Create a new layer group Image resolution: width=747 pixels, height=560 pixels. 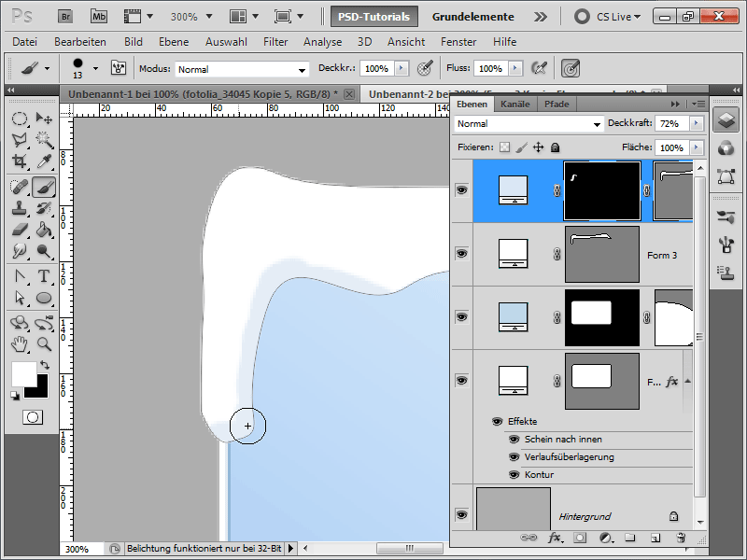click(x=630, y=538)
